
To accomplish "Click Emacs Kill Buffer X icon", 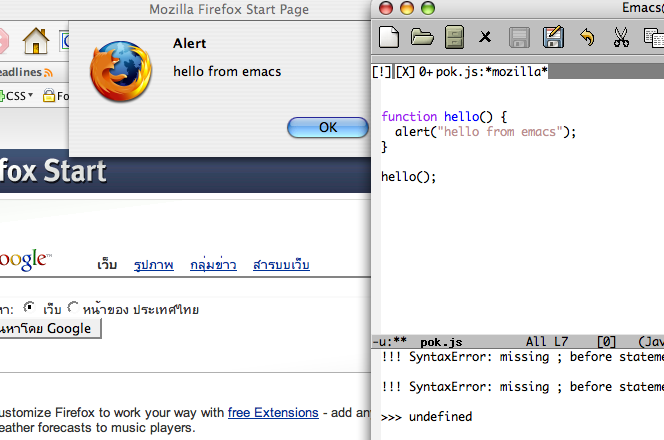I will (x=485, y=37).
